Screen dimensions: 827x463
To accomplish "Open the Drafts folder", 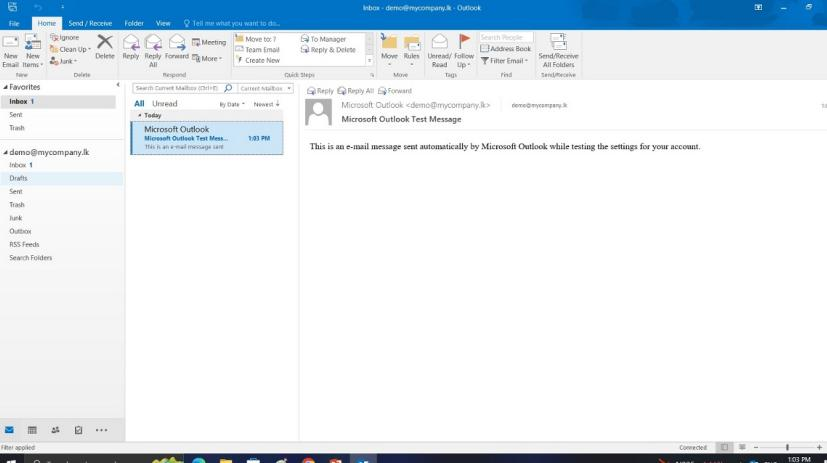I will pyautogui.click(x=62, y=178).
